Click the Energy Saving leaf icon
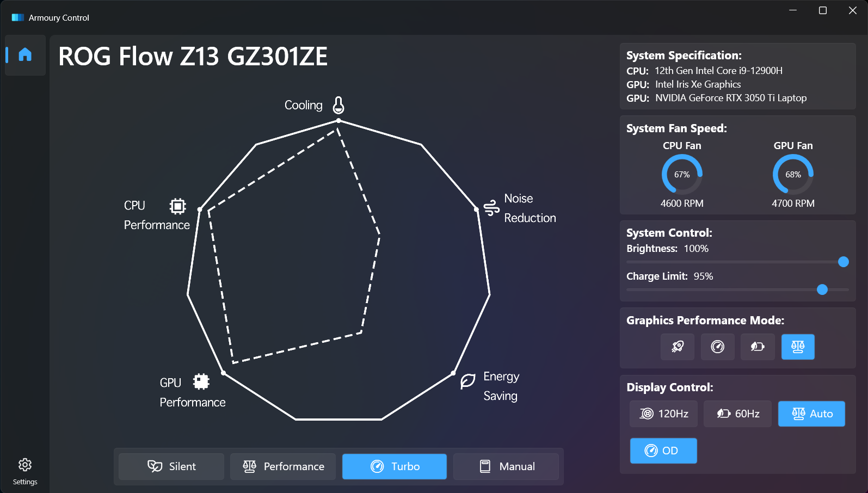This screenshot has width=868, height=493. (x=468, y=381)
